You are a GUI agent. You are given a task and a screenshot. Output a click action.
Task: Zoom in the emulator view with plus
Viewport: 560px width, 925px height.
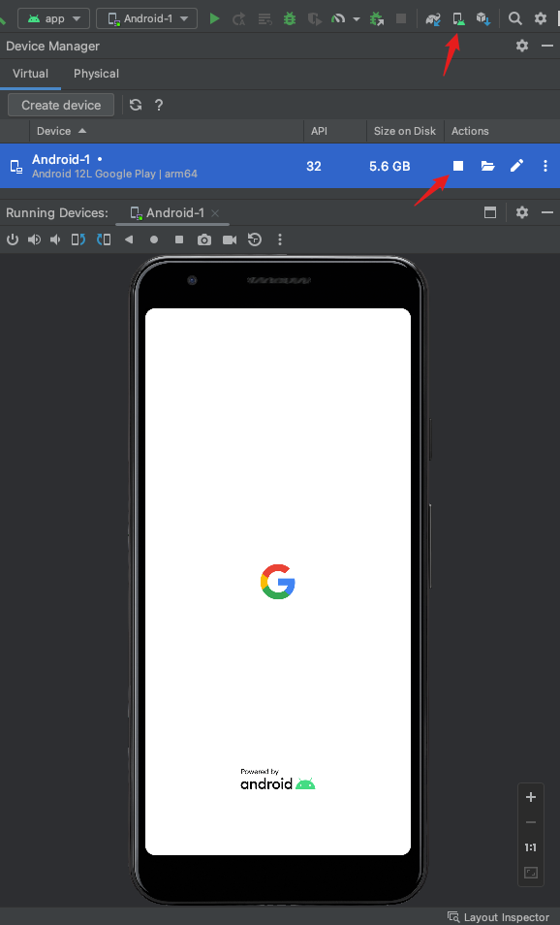(x=531, y=797)
